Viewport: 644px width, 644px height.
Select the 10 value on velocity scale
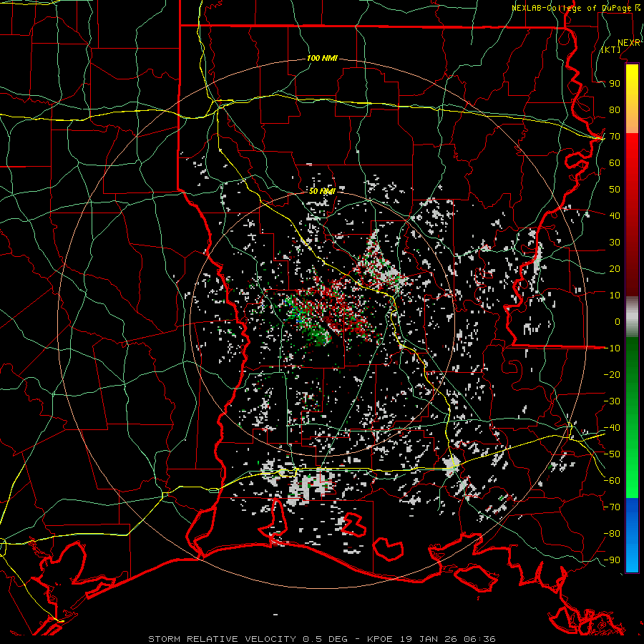[x=615, y=296]
